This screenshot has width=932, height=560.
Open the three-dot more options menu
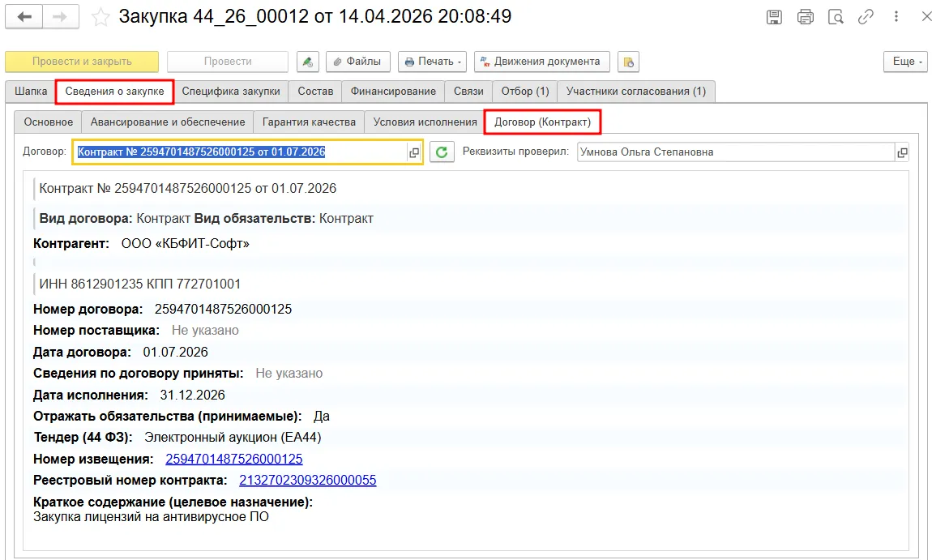(x=896, y=17)
